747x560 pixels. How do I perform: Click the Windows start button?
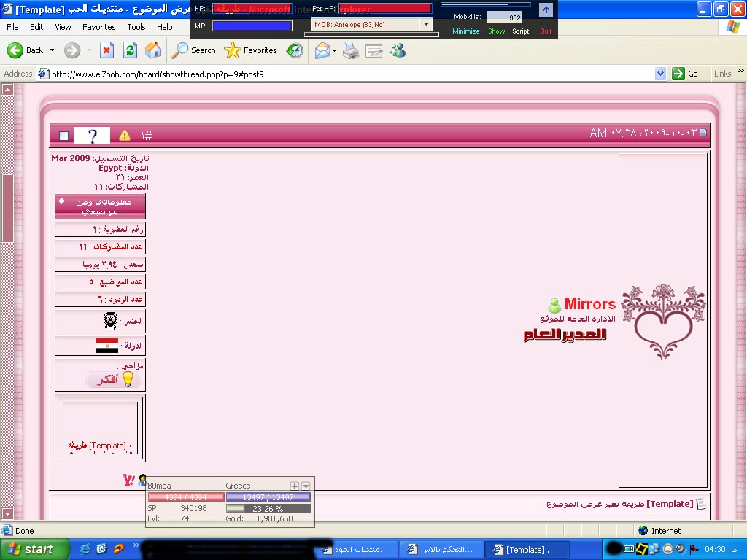[x=35, y=549]
